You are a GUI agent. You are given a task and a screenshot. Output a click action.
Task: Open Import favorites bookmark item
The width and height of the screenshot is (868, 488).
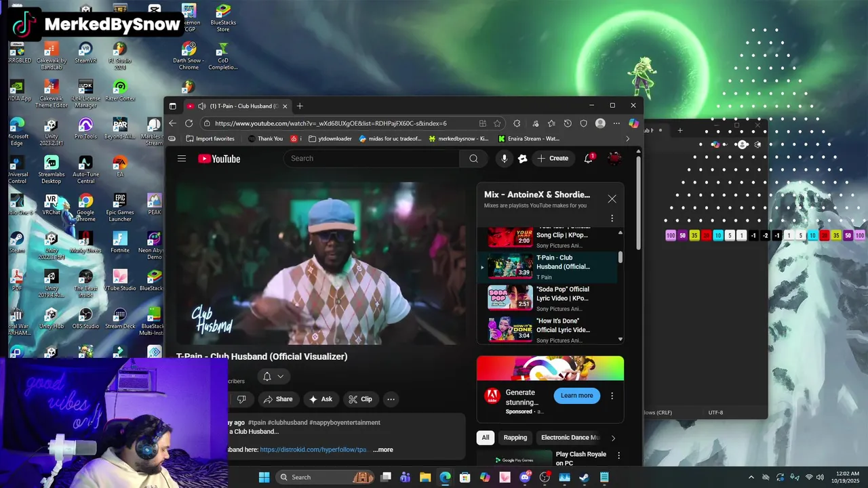(x=210, y=139)
